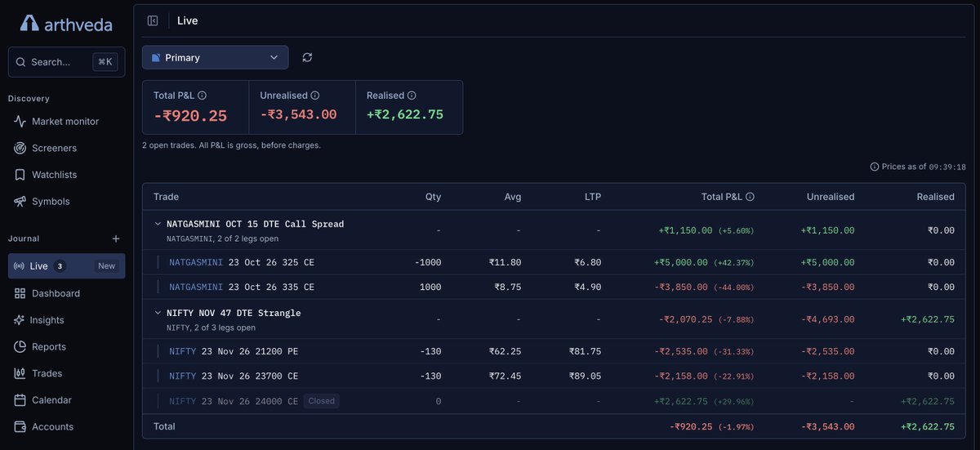Open the Calendar page
The width and height of the screenshot is (980, 450).
click(x=66, y=400)
